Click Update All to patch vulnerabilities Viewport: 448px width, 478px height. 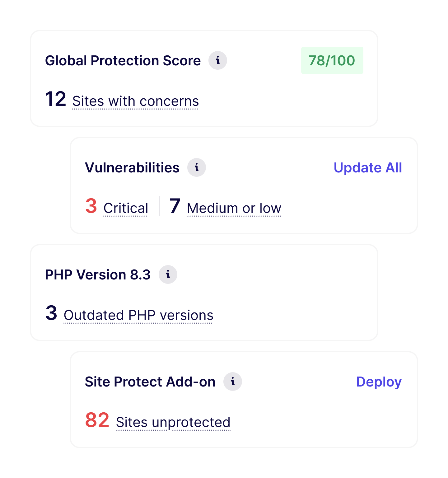coord(368,167)
